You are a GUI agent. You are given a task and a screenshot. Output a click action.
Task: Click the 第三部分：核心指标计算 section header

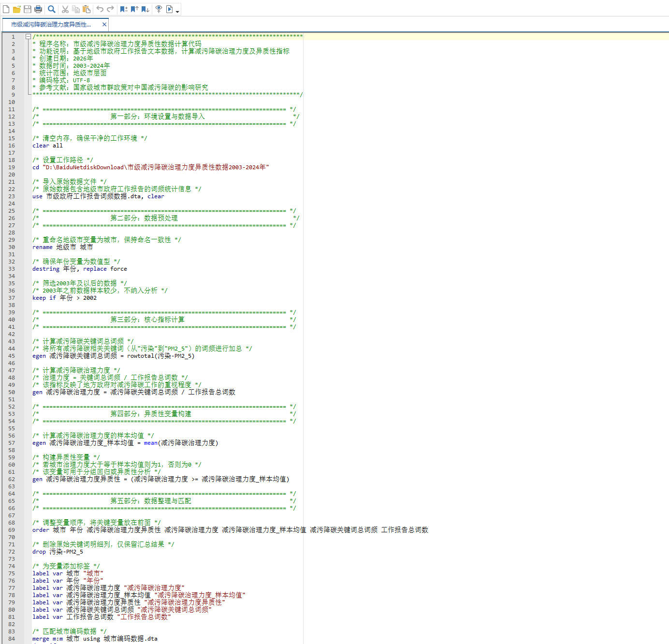click(147, 320)
